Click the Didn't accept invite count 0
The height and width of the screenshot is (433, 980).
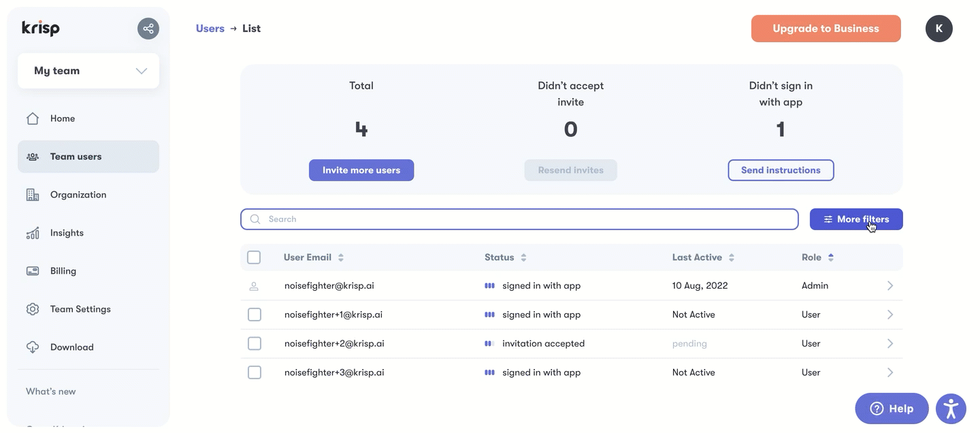(x=571, y=129)
